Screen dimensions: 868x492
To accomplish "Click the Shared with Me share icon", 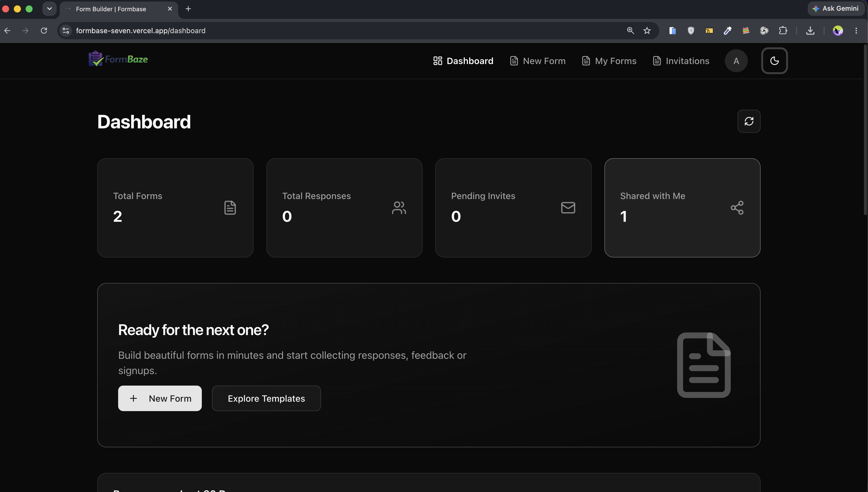I will click(x=737, y=207).
